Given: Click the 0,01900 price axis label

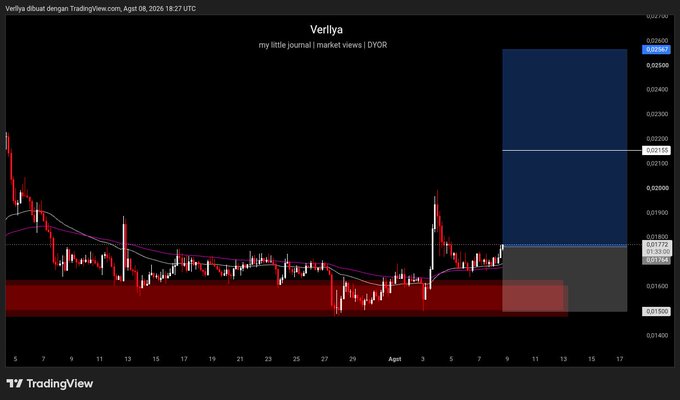Looking at the screenshot, I should coord(657,213).
